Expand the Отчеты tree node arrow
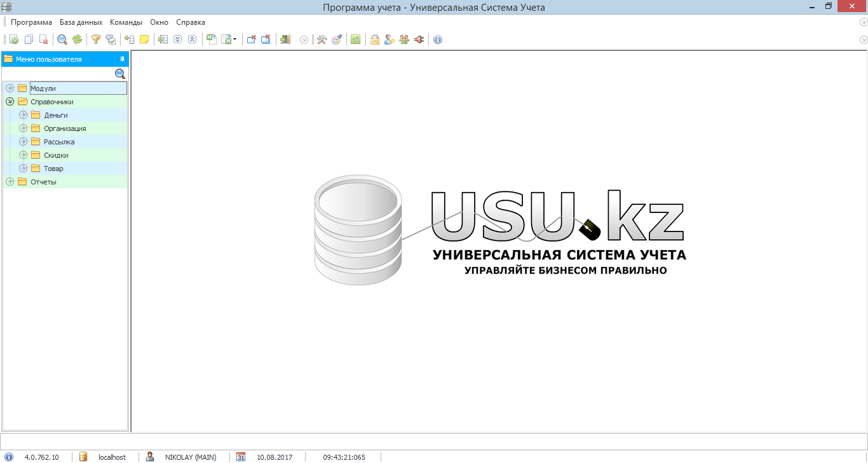Viewport: 868px width, 463px height. click(10, 182)
